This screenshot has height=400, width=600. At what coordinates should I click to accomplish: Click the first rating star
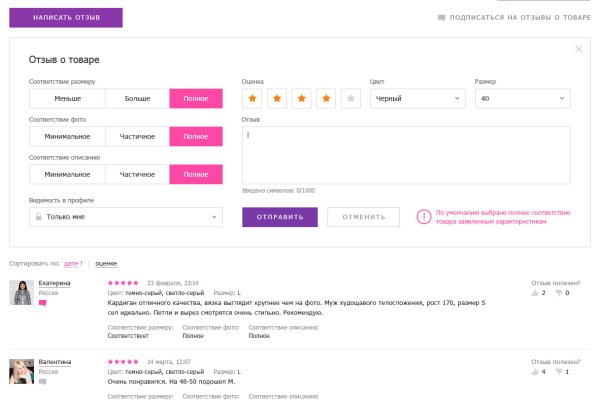click(253, 98)
